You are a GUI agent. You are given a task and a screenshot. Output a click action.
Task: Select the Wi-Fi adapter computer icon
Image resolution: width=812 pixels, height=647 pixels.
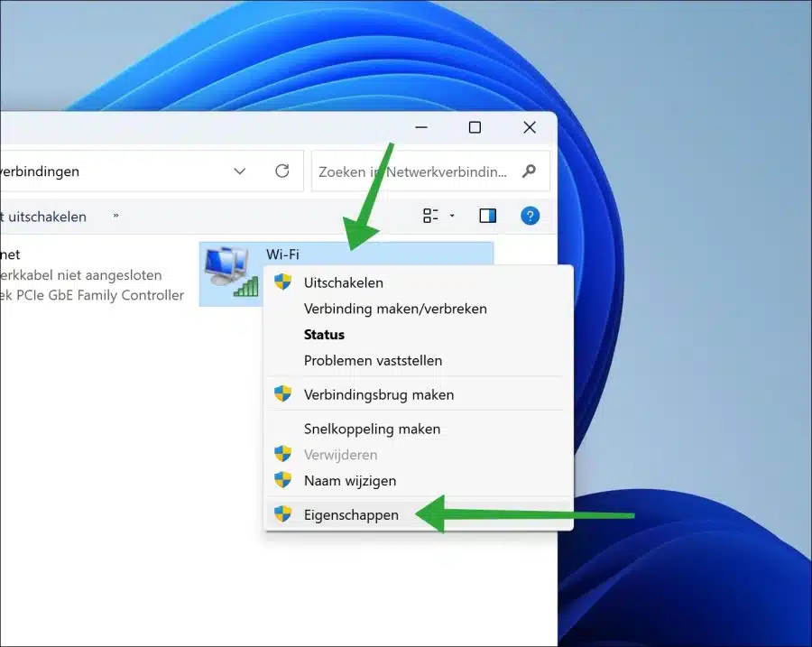click(x=230, y=272)
